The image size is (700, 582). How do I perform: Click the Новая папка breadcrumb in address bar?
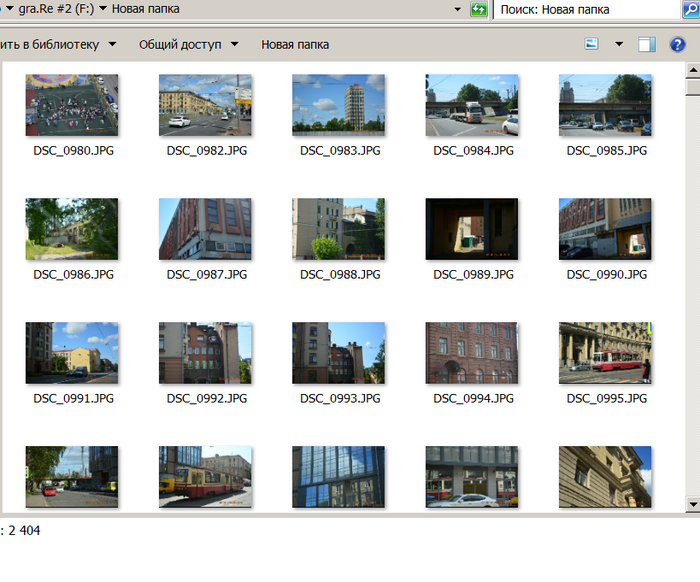point(146,9)
